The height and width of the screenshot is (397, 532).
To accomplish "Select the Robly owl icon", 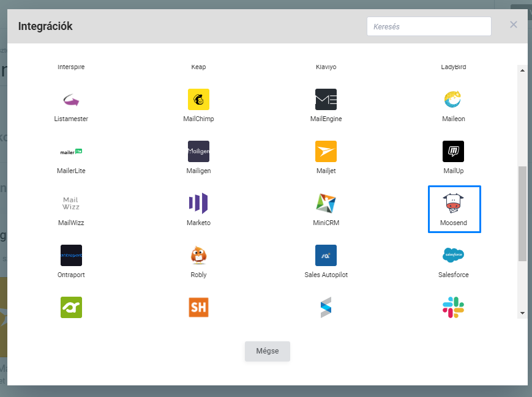I will point(198,255).
